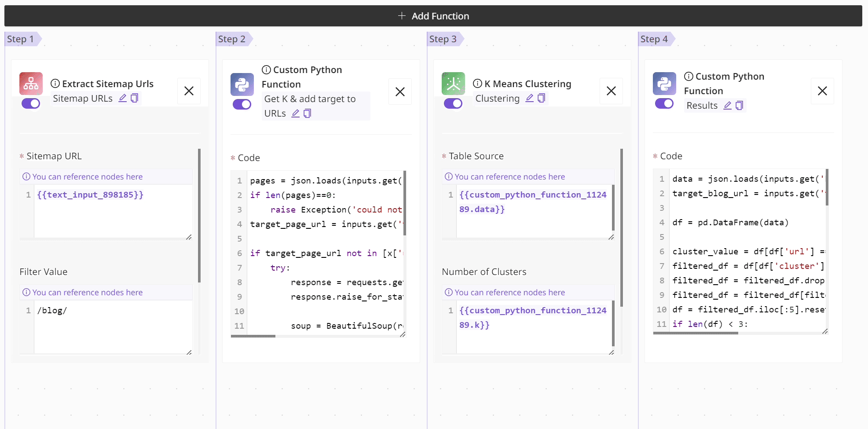Click the Python icon in Step 2

(242, 84)
